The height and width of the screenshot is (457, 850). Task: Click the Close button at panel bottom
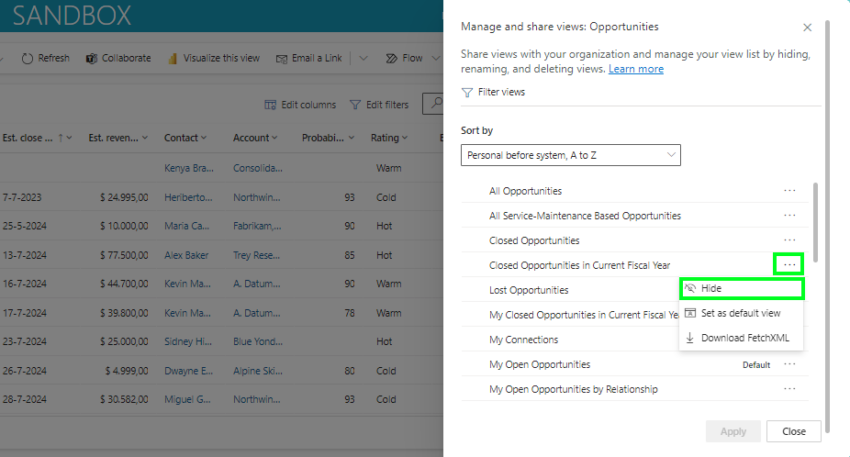click(794, 432)
